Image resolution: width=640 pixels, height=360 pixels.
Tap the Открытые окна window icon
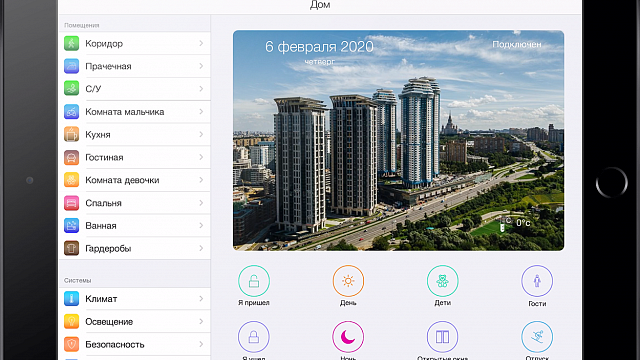click(x=442, y=337)
